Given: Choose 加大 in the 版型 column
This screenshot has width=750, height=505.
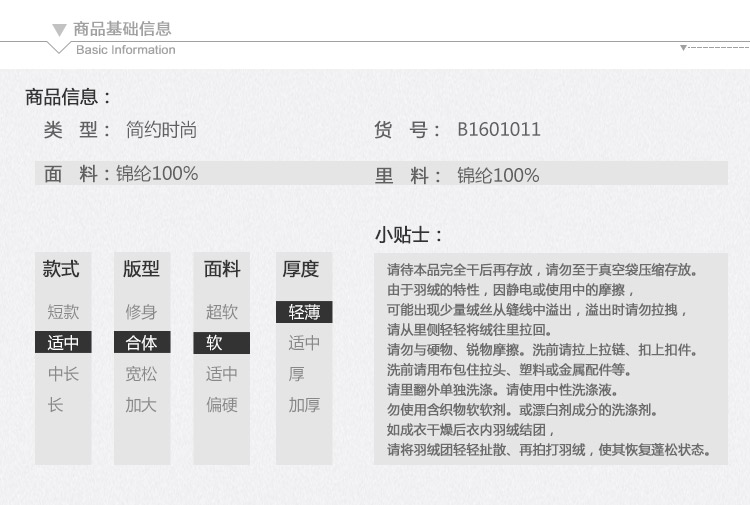Looking at the screenshot, I should click(141, 405).
